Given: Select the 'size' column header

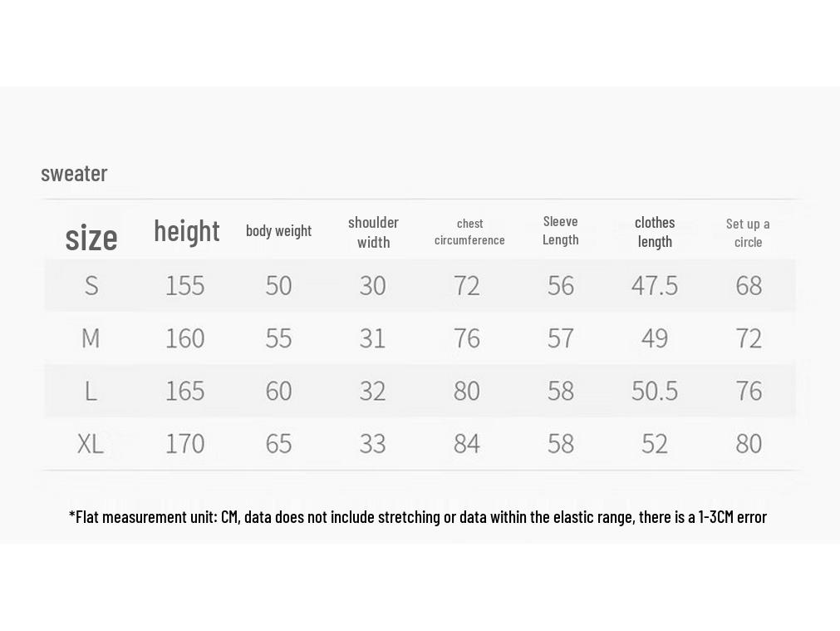Looking at the screenshot, I should [x=91, y=238].
